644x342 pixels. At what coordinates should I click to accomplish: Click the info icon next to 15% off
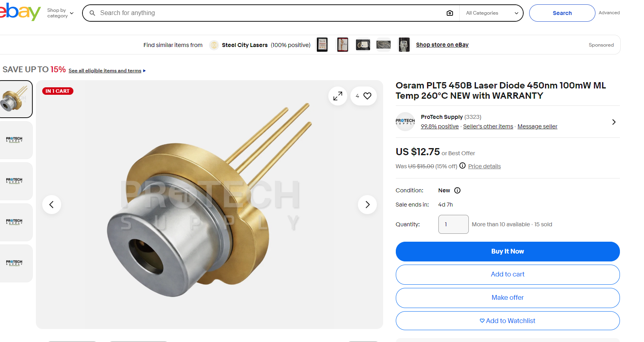tap(462, 166)
